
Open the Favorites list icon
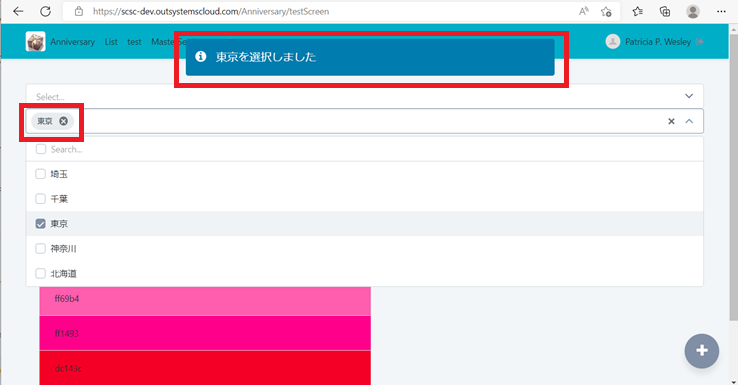638,11
